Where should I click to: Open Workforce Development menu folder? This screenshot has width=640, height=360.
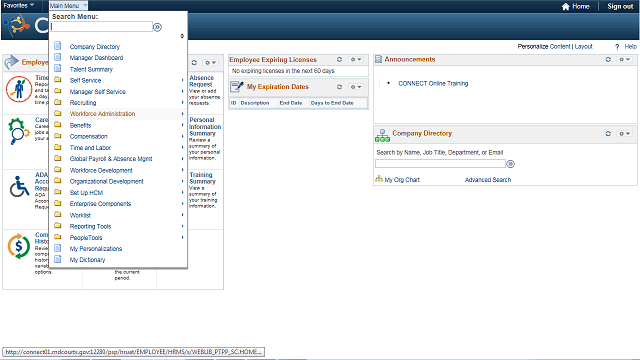pos(101,170)
